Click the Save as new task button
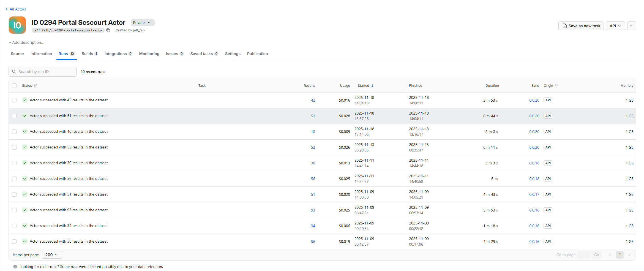644x271 pixels. pyautogui.click(x=581, y=26)
